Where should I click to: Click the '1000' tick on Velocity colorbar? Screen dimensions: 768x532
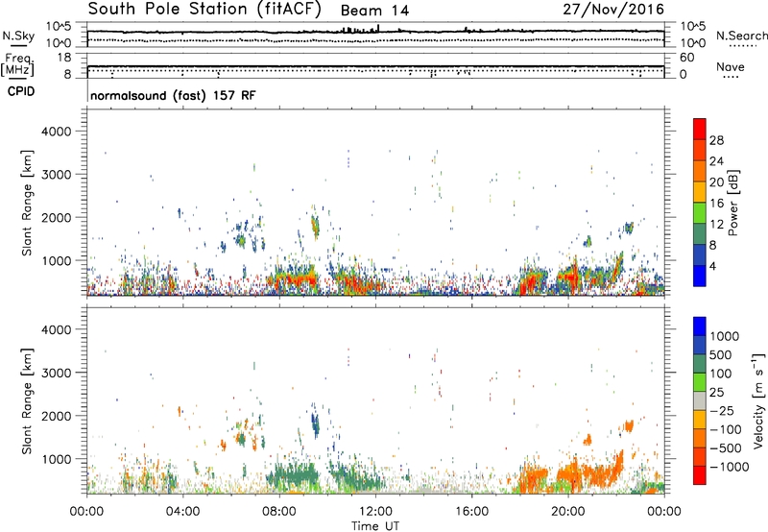pyautogui.click(x=724, y=336)
